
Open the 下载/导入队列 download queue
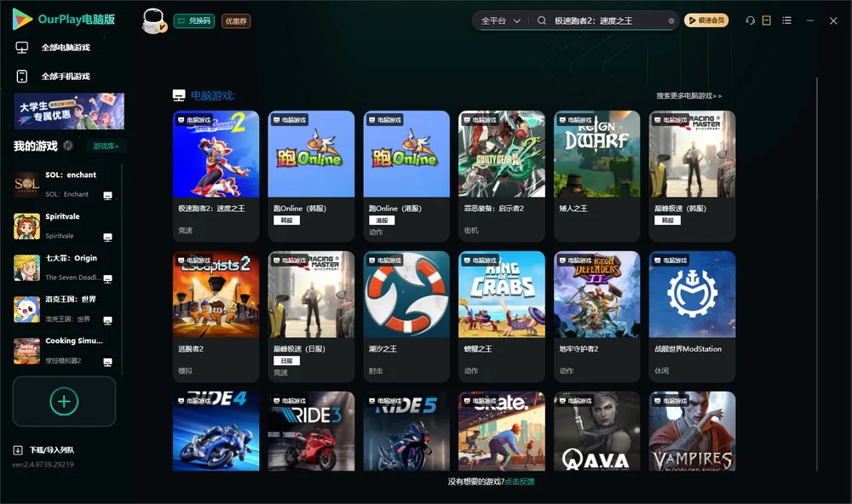coord(44,450)
